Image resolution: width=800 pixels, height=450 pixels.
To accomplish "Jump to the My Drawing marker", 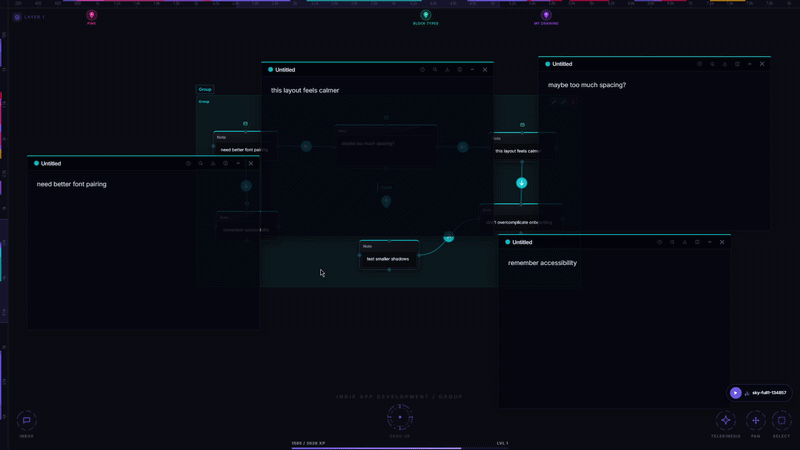I will (546, 15).
